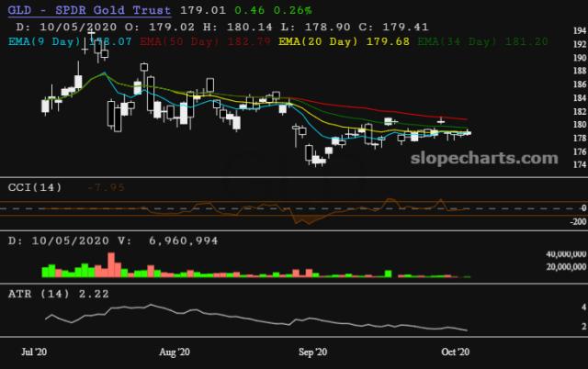This screenshot has height=369, width=588.
Task: Open the GLD - SPDR Gold Trust link
Action: [x=90, y=10]
